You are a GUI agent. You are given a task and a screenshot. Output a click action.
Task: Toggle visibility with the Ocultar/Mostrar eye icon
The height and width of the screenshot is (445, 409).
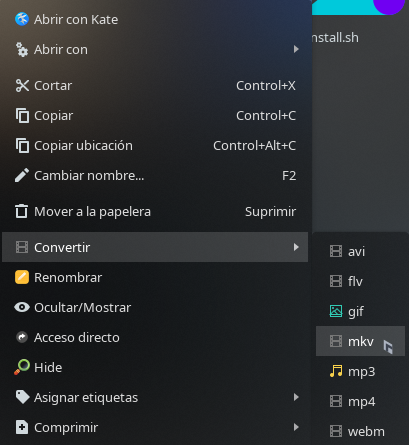coord(22,307)
